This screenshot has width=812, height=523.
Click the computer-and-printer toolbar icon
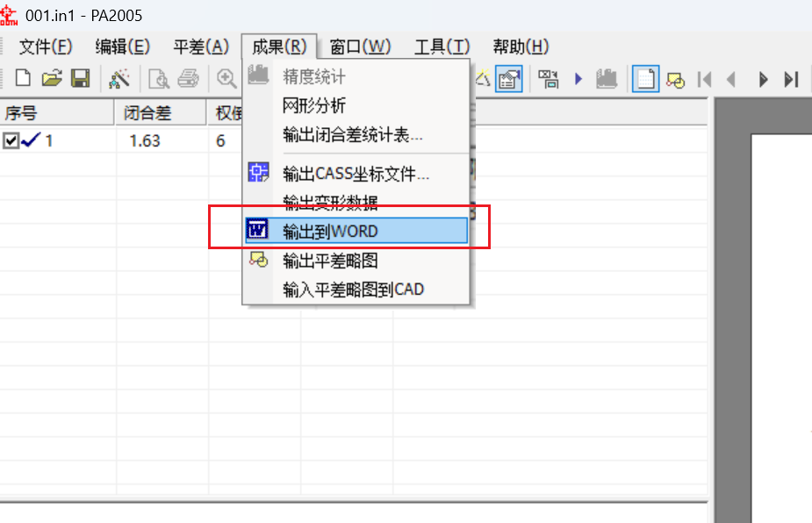tap(549, 79)
